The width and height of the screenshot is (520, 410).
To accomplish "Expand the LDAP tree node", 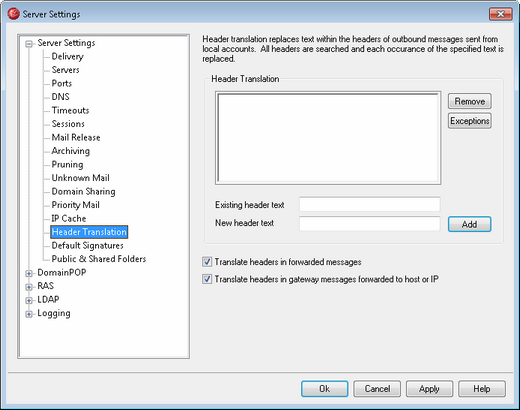I will click(29, 300).
